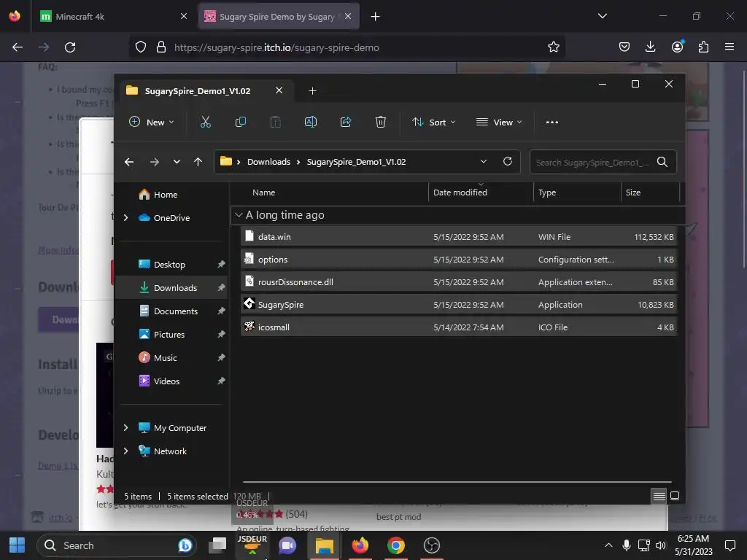Image resolution: width=747 pixels, height=560 pixels.
Task: Open Firefox downloads panel
Action: [x=650, y=47]
